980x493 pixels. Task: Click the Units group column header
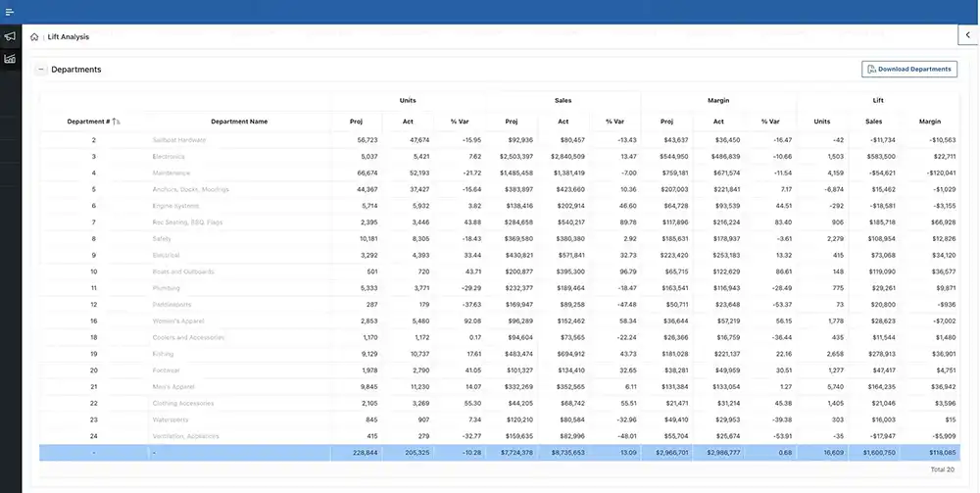click(408, 101)
